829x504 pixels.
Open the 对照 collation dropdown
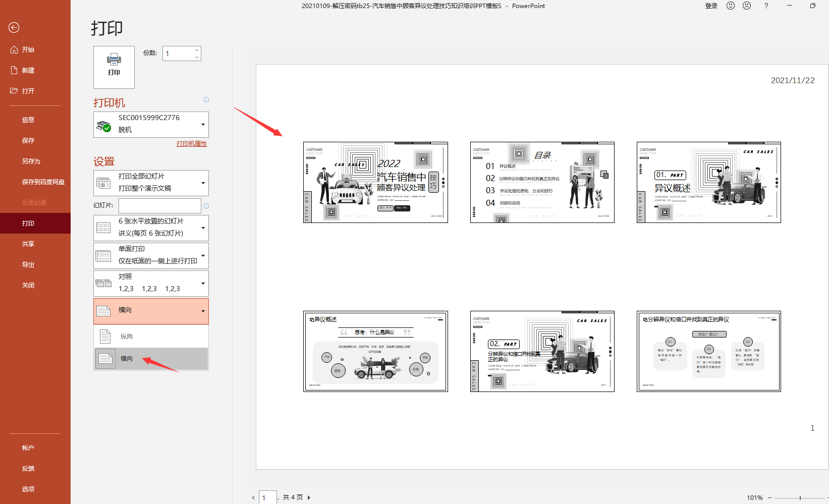pos(151,283)
